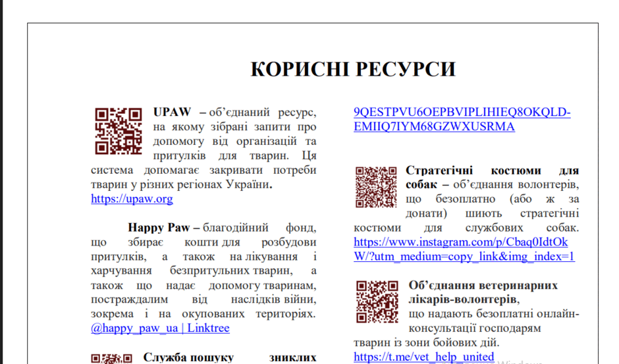This screenshot has height=364, width=619.
Task: Click the line притулків для тварин. Ця
Action: pos(234,155)
